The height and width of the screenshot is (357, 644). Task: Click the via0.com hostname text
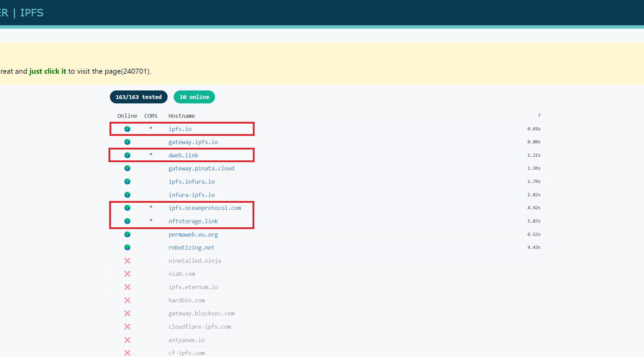[x=182, y=274]
